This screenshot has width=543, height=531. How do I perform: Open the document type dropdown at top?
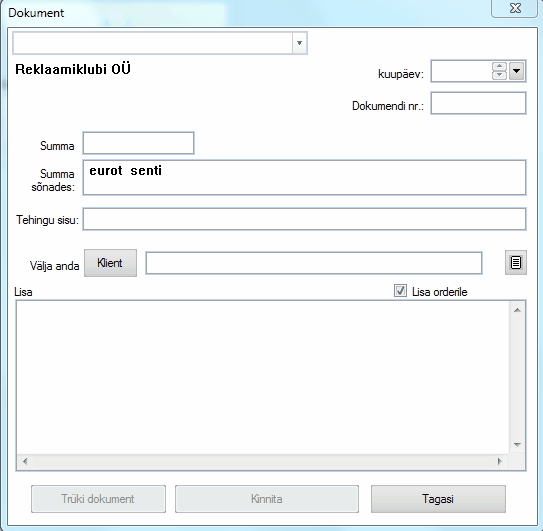click(x=300, y=43)
